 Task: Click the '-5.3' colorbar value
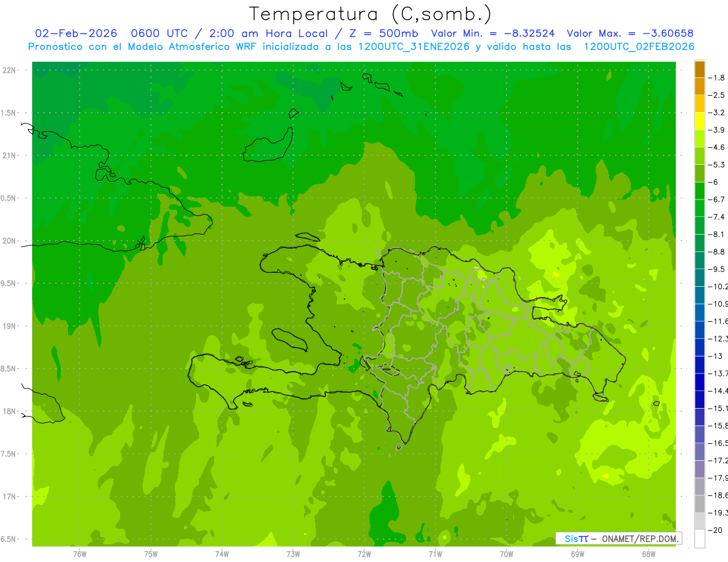pyautogui.click(x=716, y=165)
